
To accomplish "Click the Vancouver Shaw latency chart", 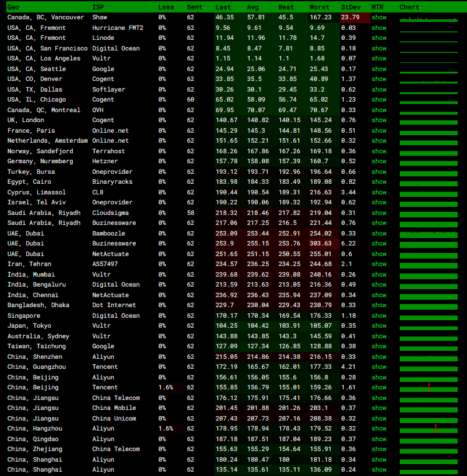I will pos(428,19).
